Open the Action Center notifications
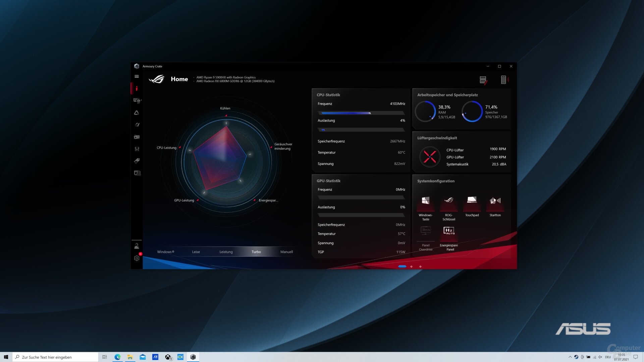Screen dimensions: 644x362 click(635, 357)
